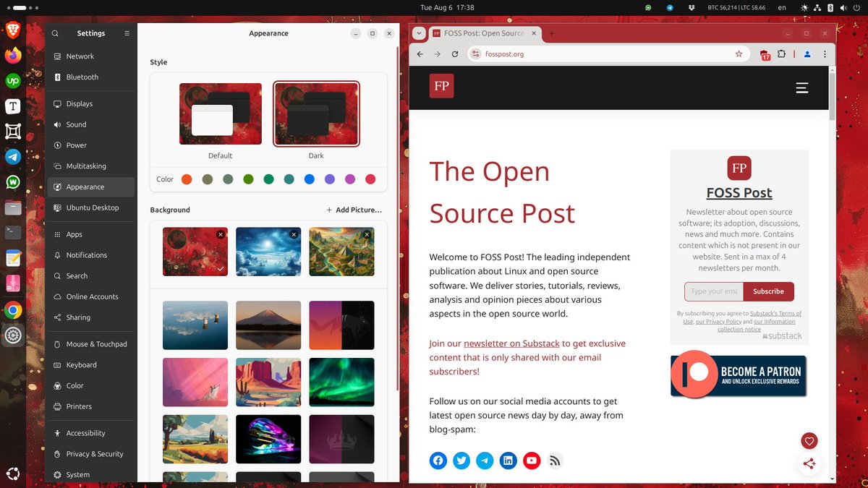Viewport: 868px width, 488px height.
Task: Visit FOSS Post Twitter icon
Action: pyautogui.click(x=461, y=461)
